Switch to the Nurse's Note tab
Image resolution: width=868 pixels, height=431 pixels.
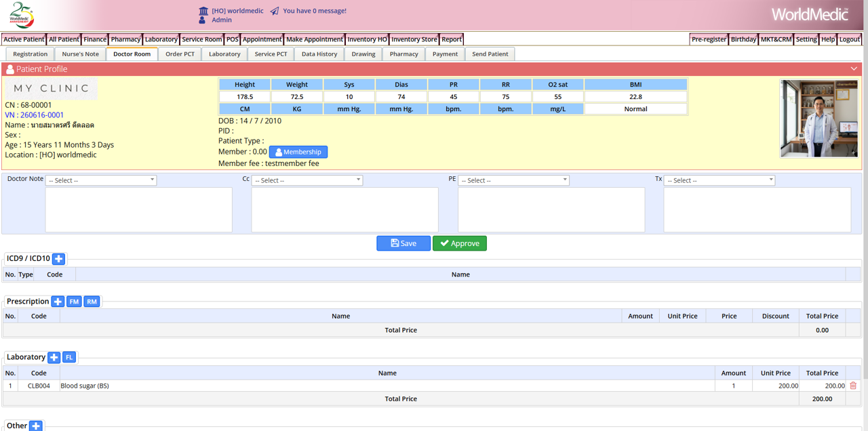click(81, 54)
